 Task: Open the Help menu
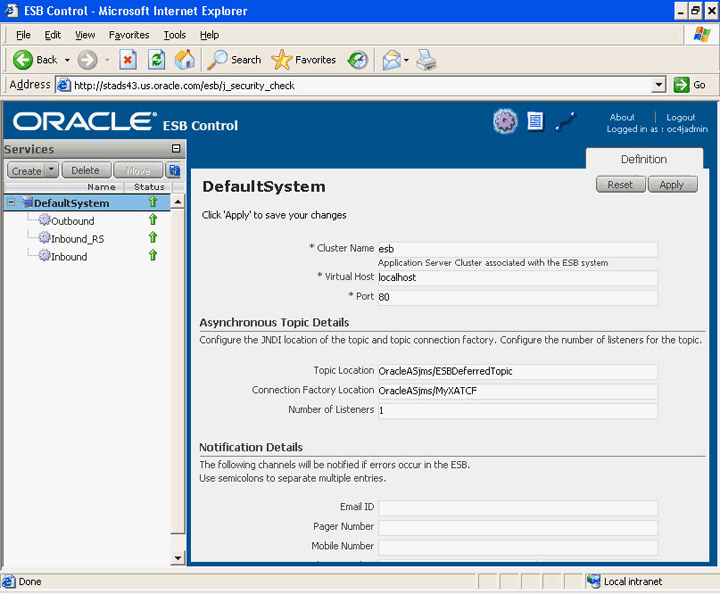[x=209, y=35]
